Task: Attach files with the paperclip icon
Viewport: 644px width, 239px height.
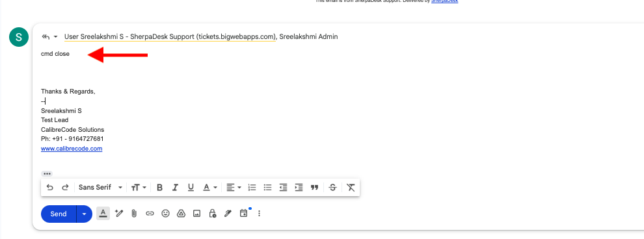Action: tap(134, 213)
